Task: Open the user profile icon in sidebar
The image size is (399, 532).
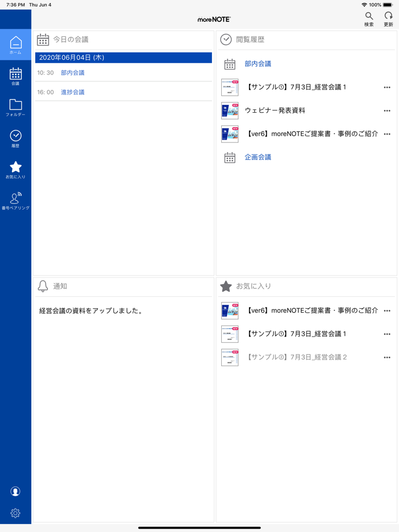Action: pyautogui.click(x=15, y=492)
